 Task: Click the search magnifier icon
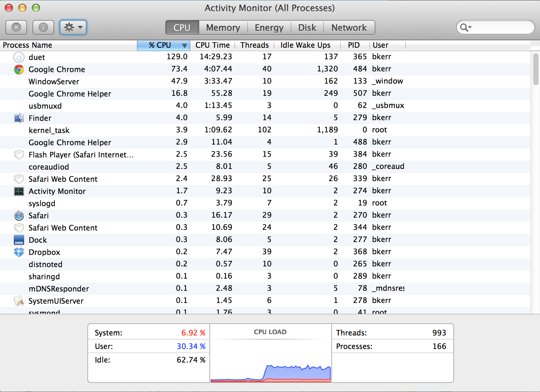(x=465, y=28)
